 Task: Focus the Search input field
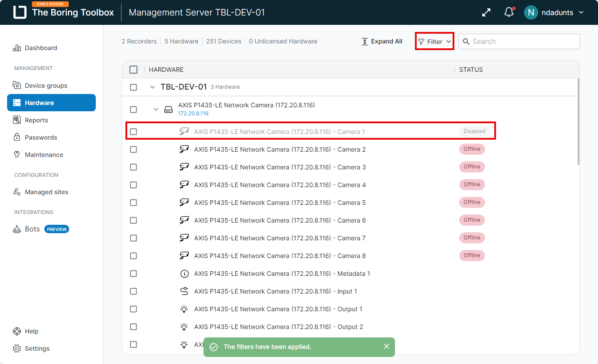(x=519, y=41)
